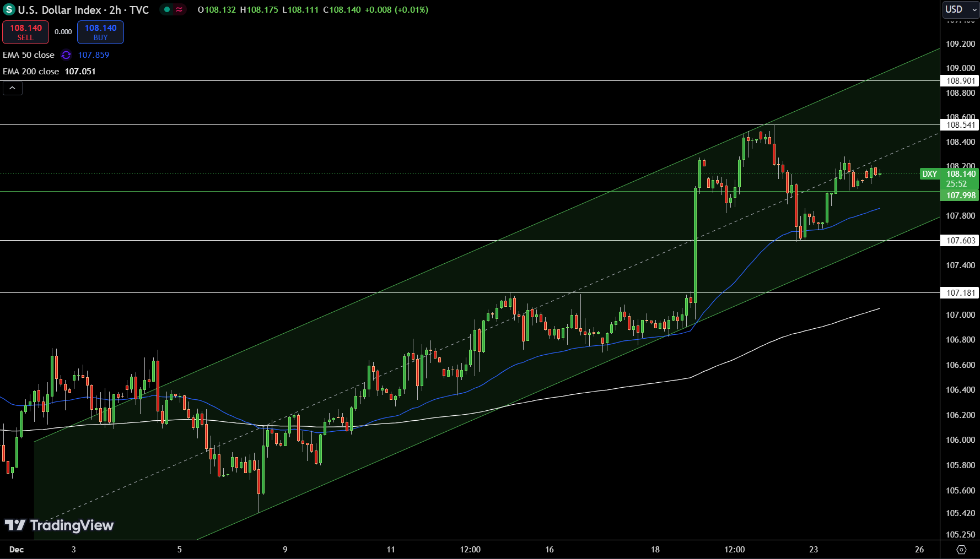The height and width of the screenshot is (559, 980).
Task: Click the 16 date label on time axis
Action: click(x=550, y=550)
